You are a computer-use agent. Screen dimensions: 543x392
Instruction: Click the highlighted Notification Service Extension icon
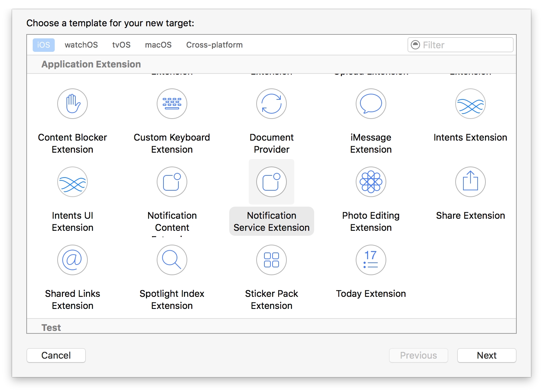pos(271,182)
